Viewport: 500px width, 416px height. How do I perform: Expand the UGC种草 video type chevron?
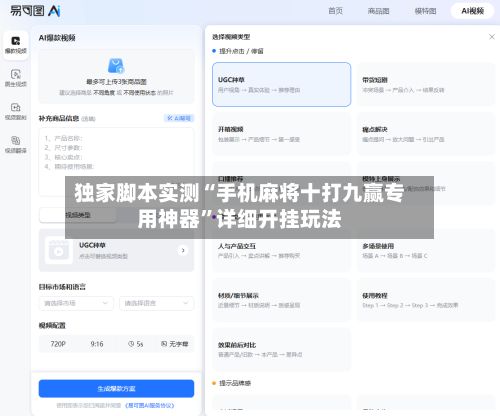coord(183,250)
